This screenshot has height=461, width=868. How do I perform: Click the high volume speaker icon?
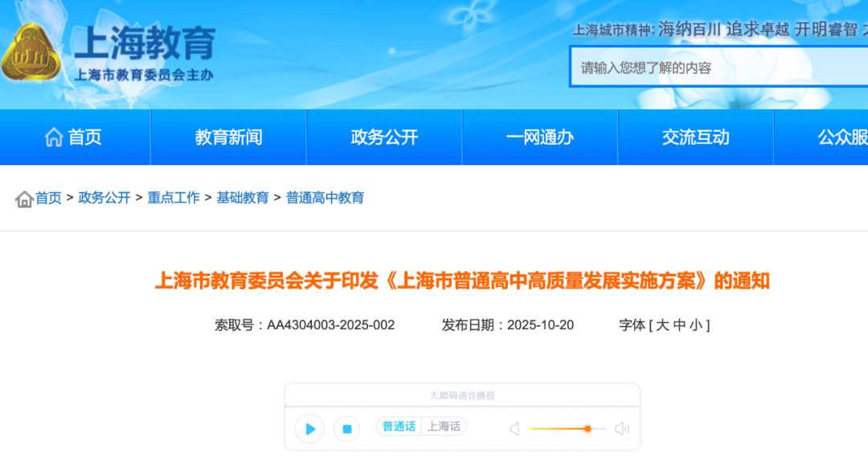622,428
